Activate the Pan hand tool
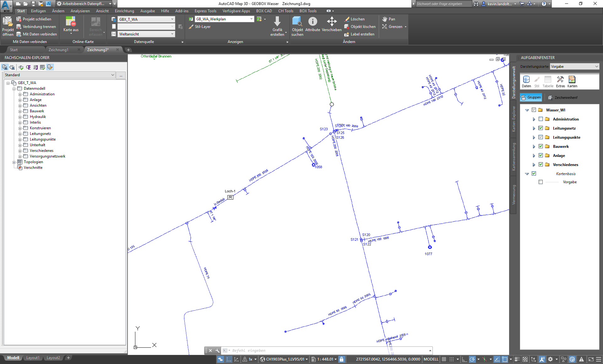The height and width of the screenshot is (364, 603). tap(388, 19)
